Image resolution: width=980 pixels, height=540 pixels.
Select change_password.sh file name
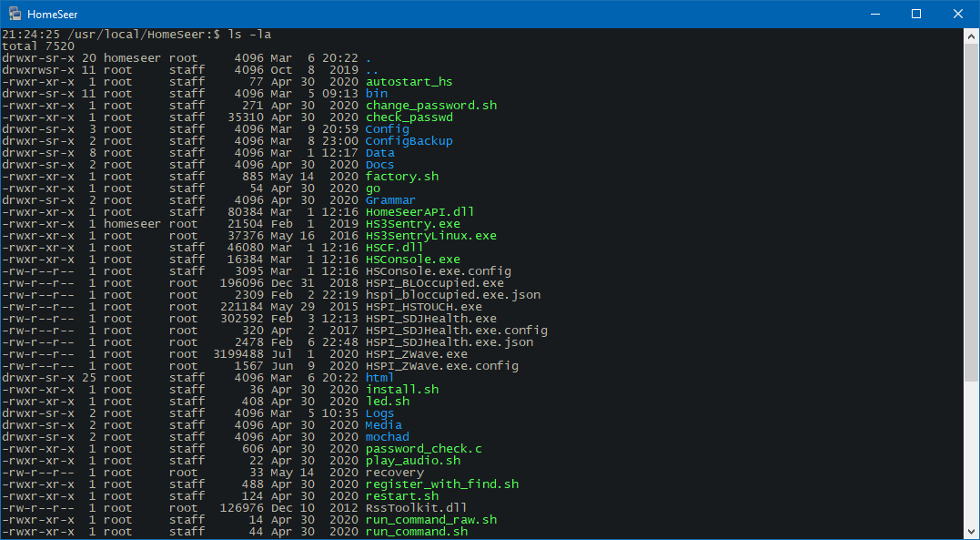[x=431, y=105]
